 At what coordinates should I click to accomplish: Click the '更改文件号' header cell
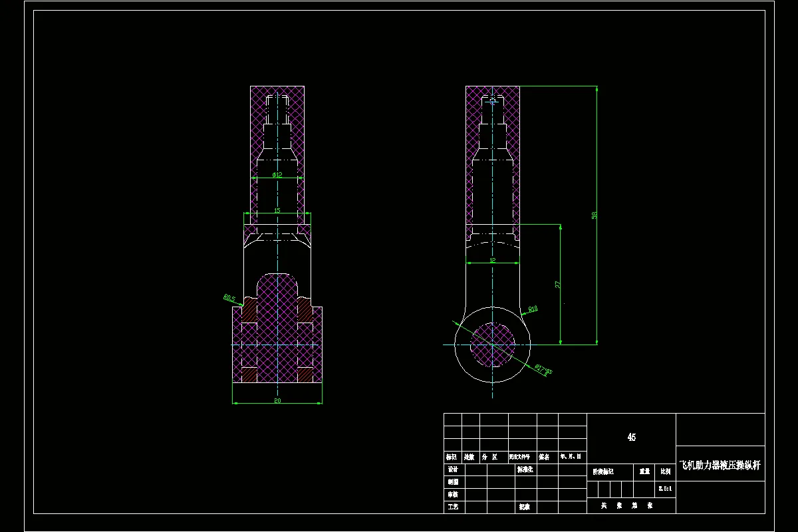coord(522,458)
